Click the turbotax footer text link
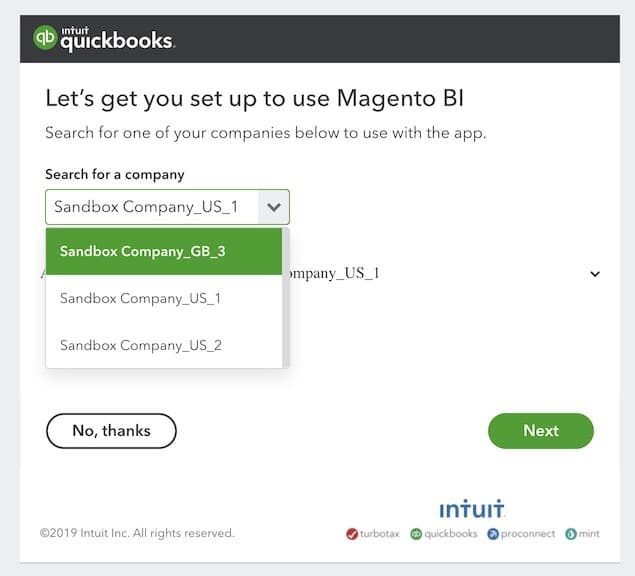 click(380, 534)
